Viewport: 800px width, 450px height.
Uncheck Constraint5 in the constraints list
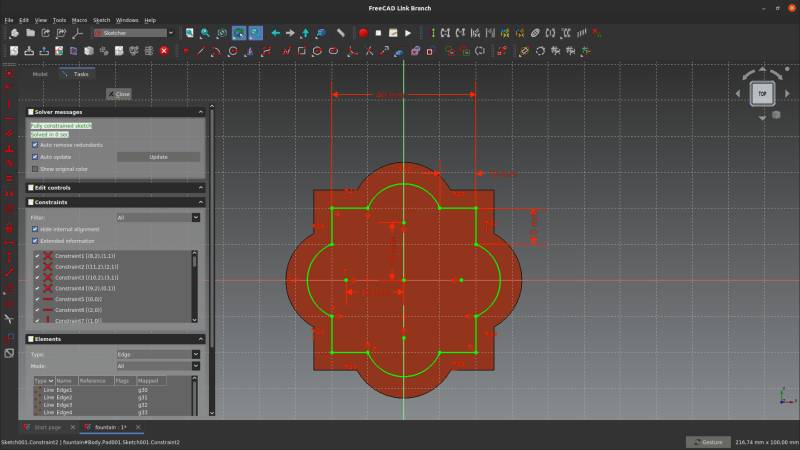[37, 299]
